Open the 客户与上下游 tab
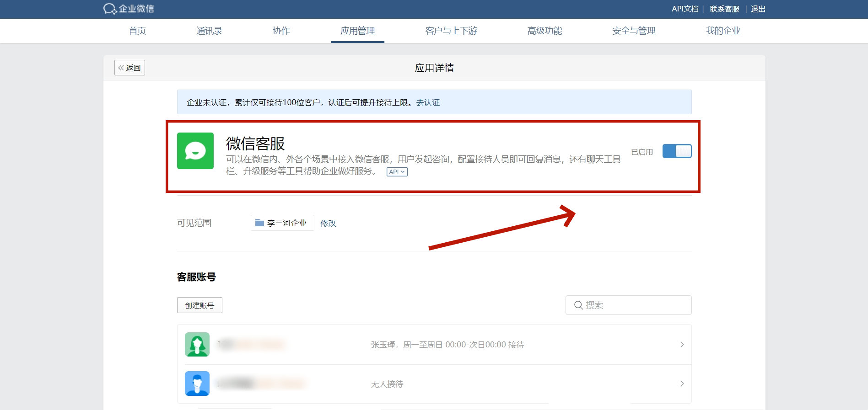This screenshot has height=410, width=868. [x=451, y=31]
